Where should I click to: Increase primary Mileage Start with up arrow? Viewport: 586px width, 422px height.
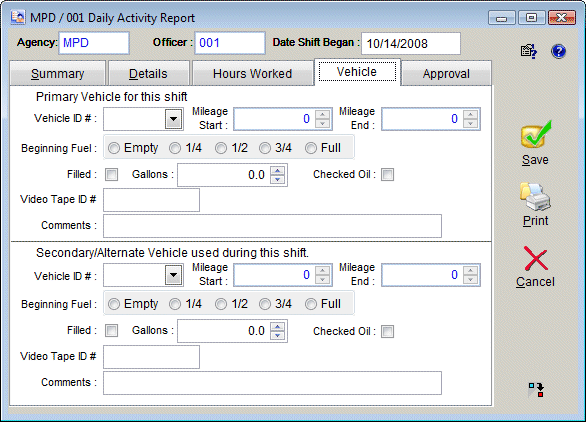322,114
